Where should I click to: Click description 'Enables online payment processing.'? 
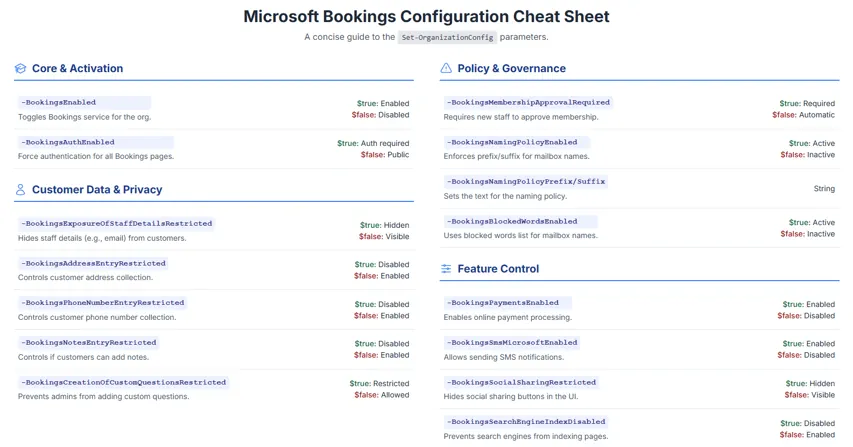pos(508,318)
